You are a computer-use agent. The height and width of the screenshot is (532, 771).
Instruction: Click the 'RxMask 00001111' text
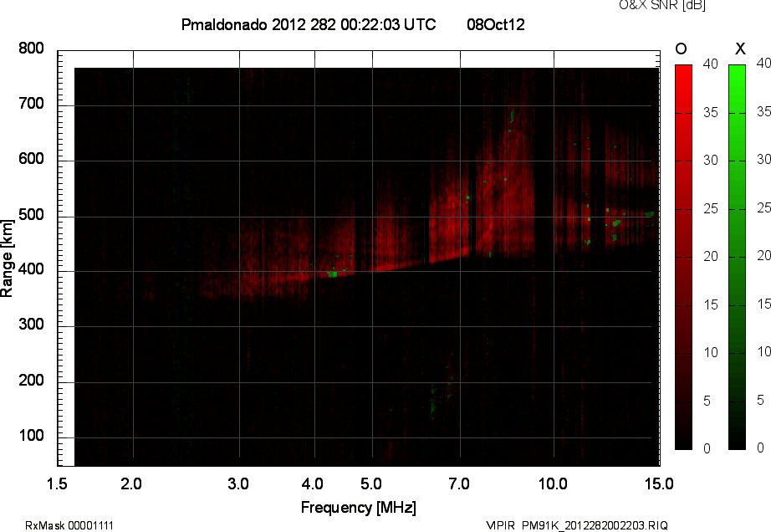[x=69, y=525]
